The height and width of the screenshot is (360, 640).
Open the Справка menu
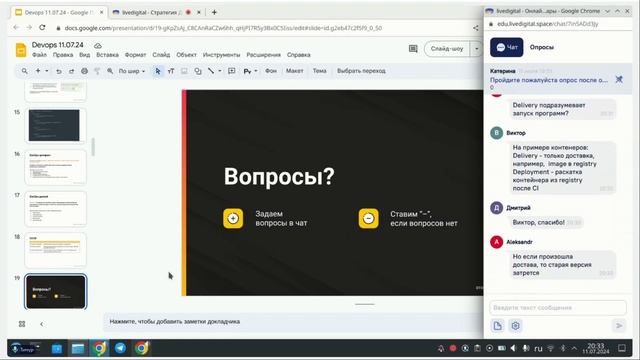click(298, 55)
